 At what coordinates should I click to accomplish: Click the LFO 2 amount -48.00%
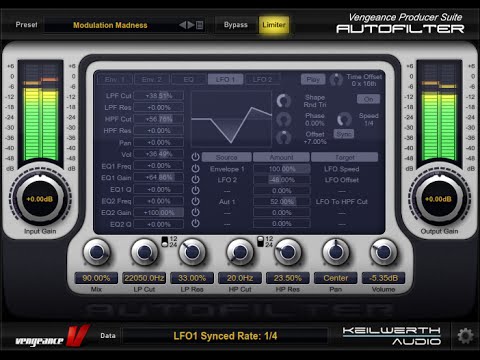point(282,180)
